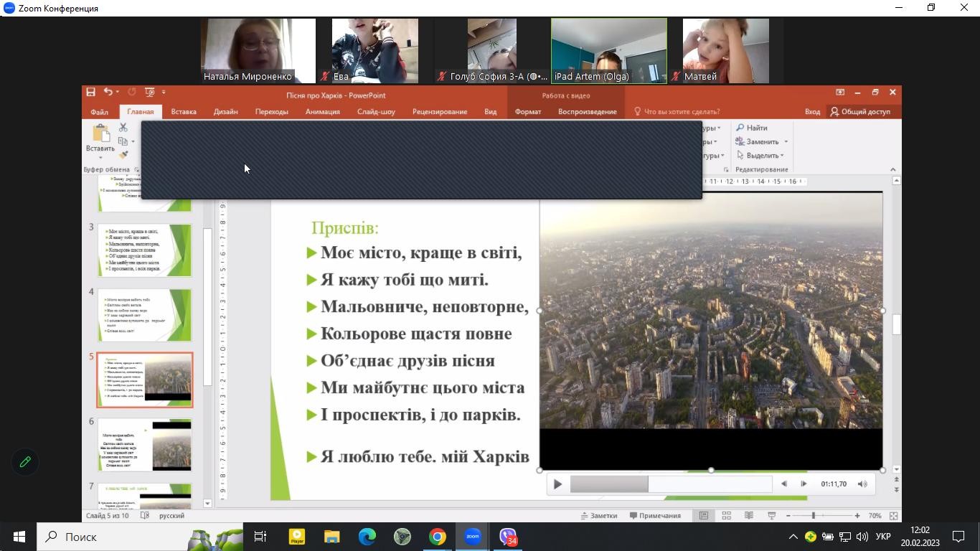Click the Найти search button

point(752,128)
